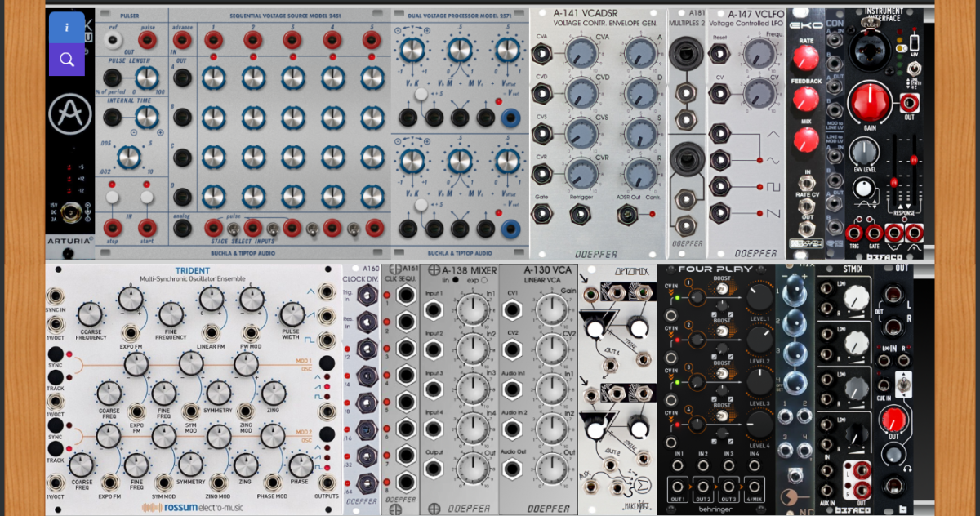Click the square wave output jack on A-147
The image size is (980, 516).
(720, 186)
